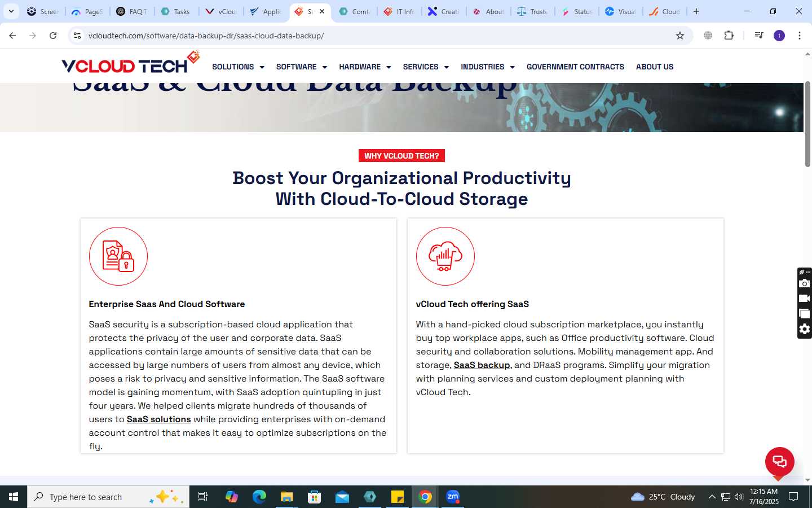Open the media control icon in toolbar

click(x=759, y=36)
